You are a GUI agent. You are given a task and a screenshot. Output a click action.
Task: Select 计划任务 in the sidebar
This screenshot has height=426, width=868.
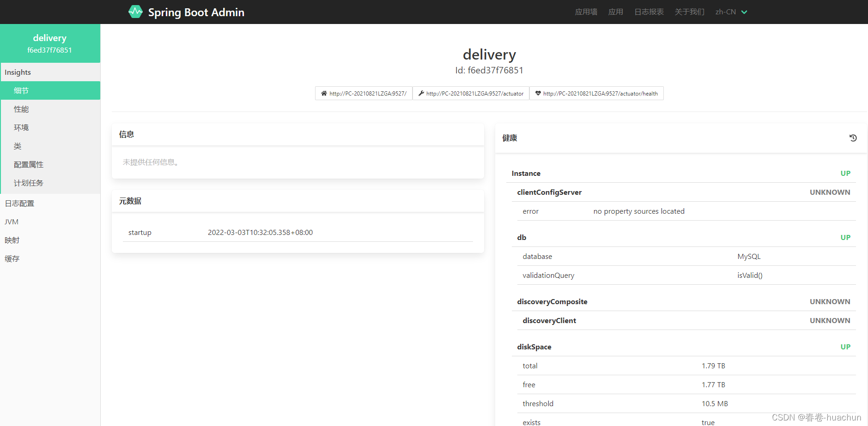pyautogui.click(x=50, y=183)
